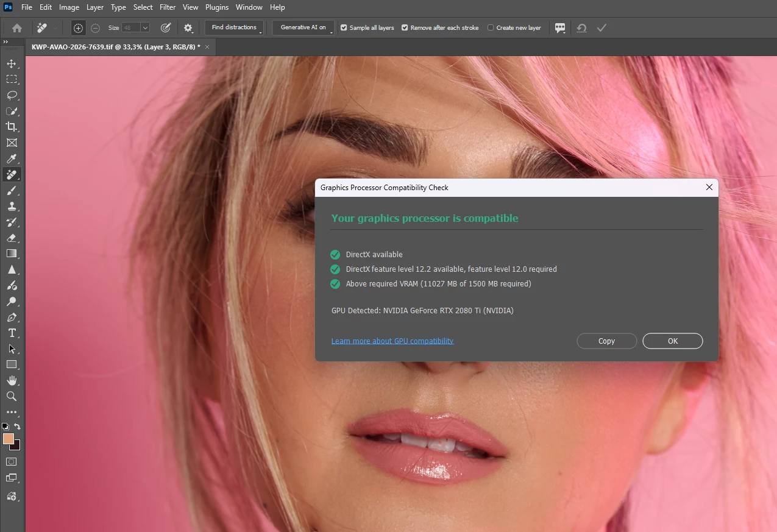The height and width of the screenshot is (532, 777).
Task: Click the GPU Detected NVIDIA GeForce text
Action: coord(422,311)
